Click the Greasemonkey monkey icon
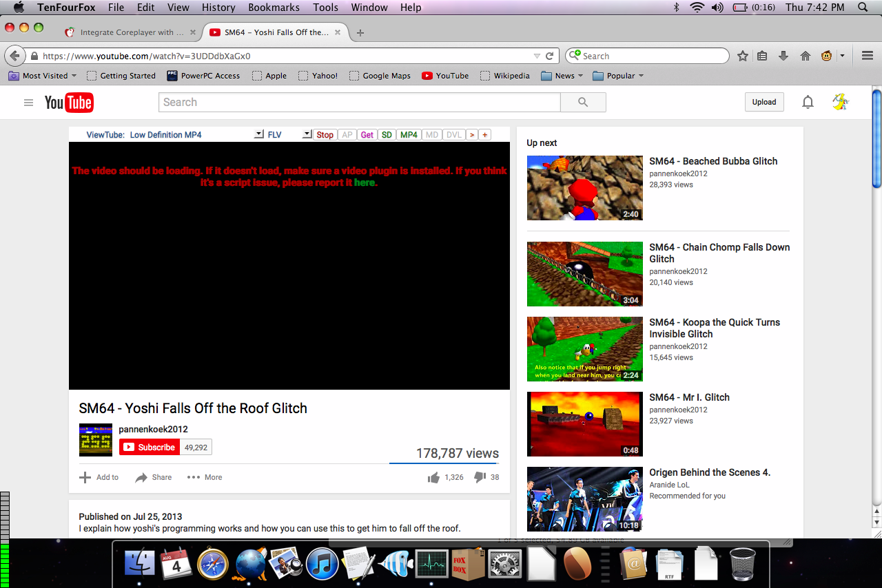 (827, 56)
